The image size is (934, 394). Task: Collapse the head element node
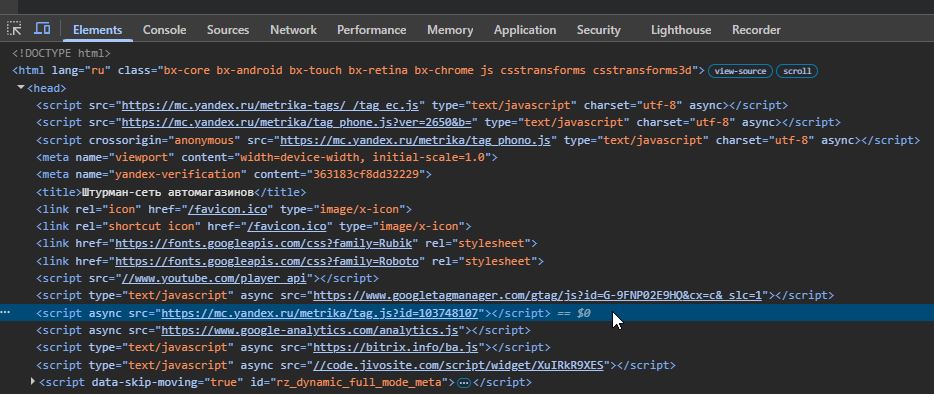pyautogui.click(x=21, y=88)
